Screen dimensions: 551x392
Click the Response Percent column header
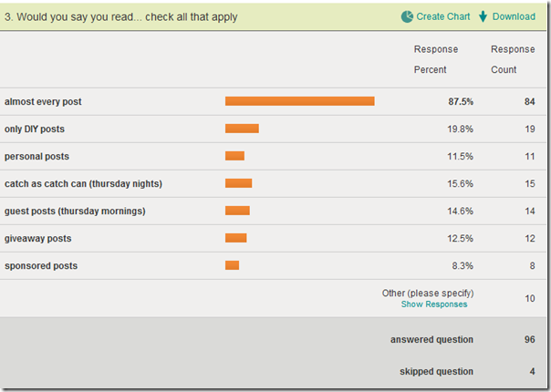coord(436,59)
